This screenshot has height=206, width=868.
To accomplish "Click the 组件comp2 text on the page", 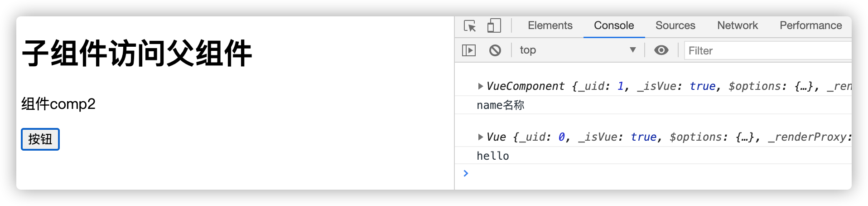I will coord(58,104).
